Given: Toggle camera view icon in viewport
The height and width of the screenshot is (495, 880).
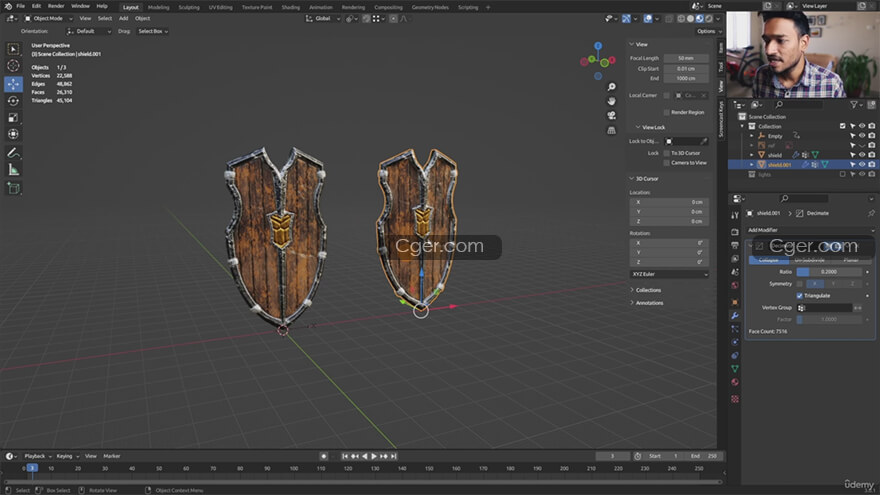Looking at the screenshot, I should point(611,115).
